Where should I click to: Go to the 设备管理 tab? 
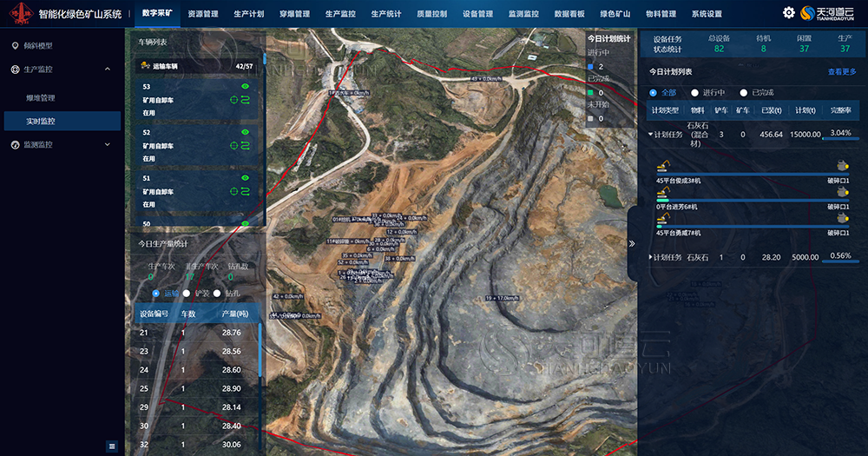477,14
